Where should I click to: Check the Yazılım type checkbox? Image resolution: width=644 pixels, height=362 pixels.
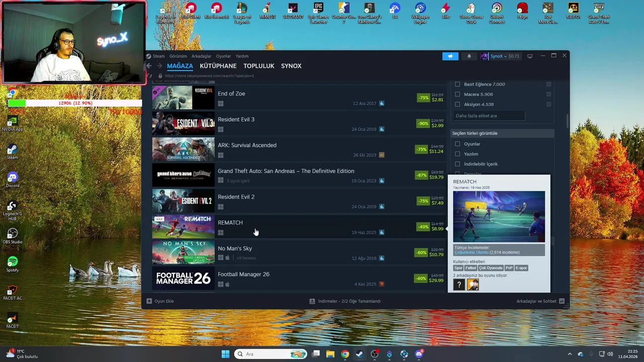[457, 154]
